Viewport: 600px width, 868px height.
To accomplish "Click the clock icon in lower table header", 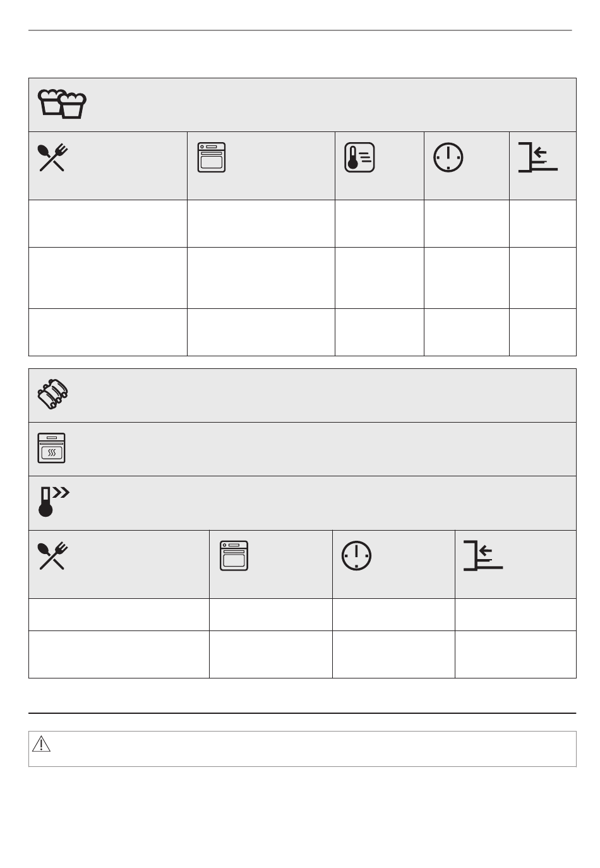I will point(357,556).
